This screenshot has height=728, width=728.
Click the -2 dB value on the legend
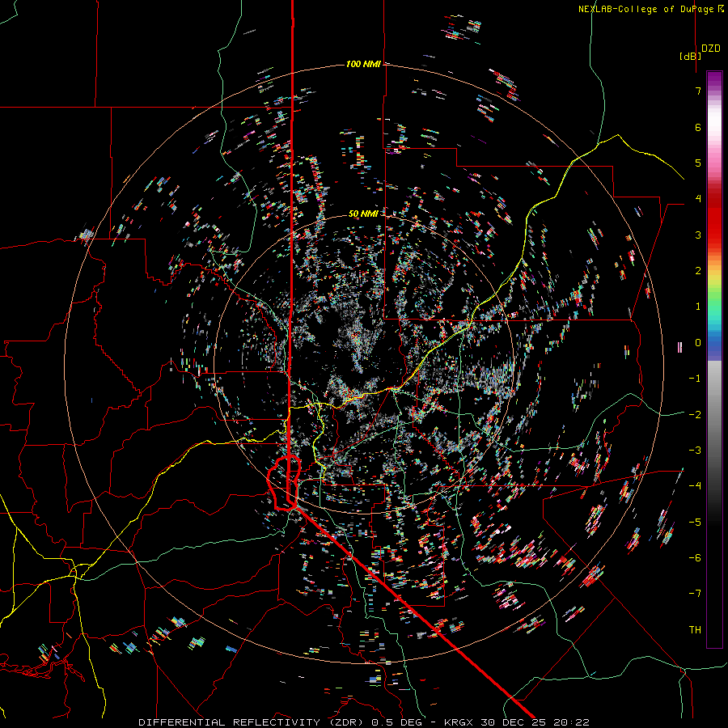point(695,414)
